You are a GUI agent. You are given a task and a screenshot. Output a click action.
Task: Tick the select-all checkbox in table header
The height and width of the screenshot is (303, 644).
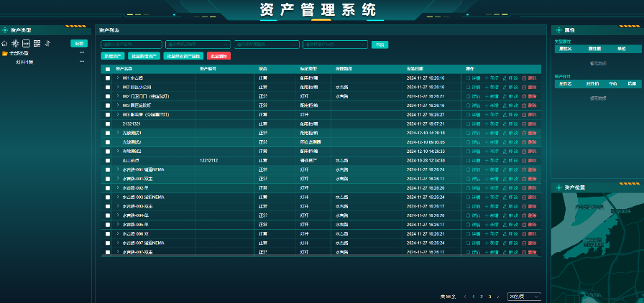[x=108, y=69]
